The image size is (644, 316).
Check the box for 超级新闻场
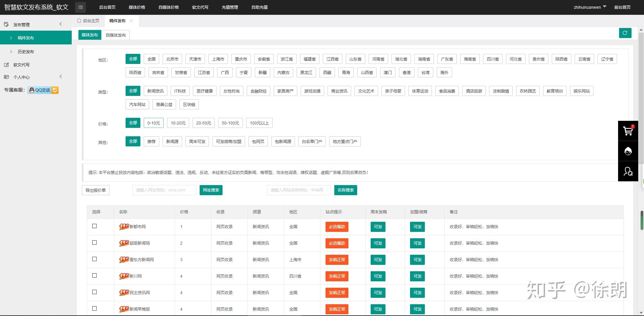point(95,243)
